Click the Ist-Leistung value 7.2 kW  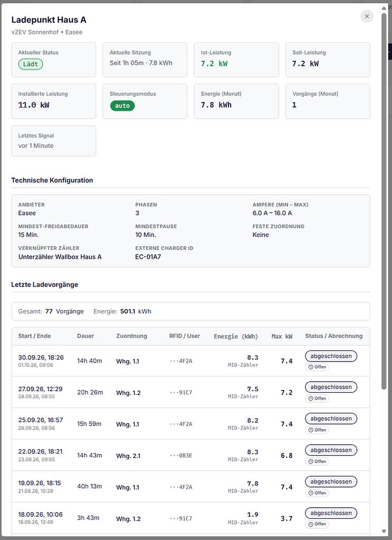(214, 64)
